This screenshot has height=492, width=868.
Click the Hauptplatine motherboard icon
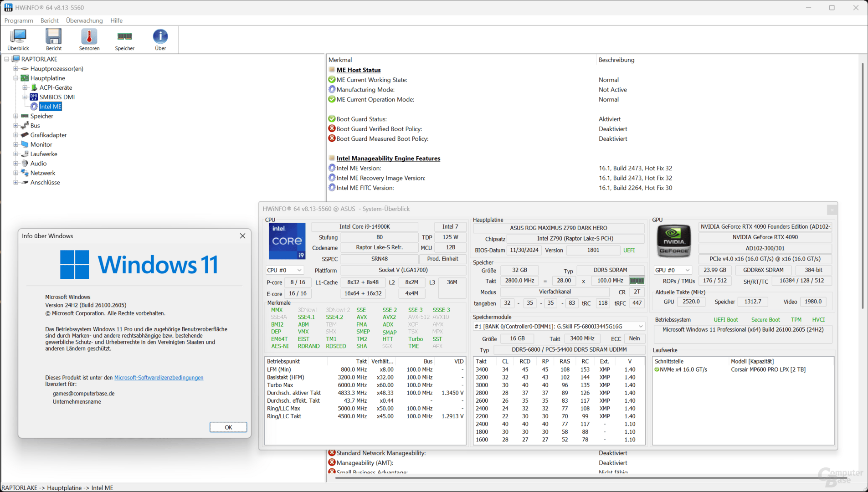25,78
